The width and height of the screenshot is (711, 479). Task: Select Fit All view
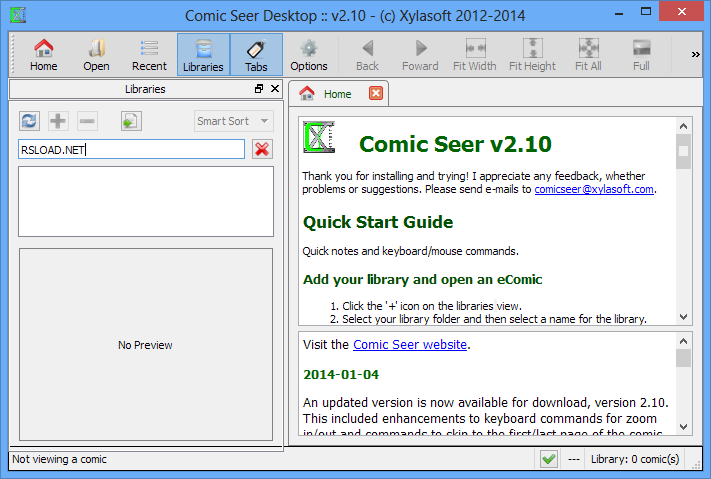pyautogui.click(x=588, y=54)
